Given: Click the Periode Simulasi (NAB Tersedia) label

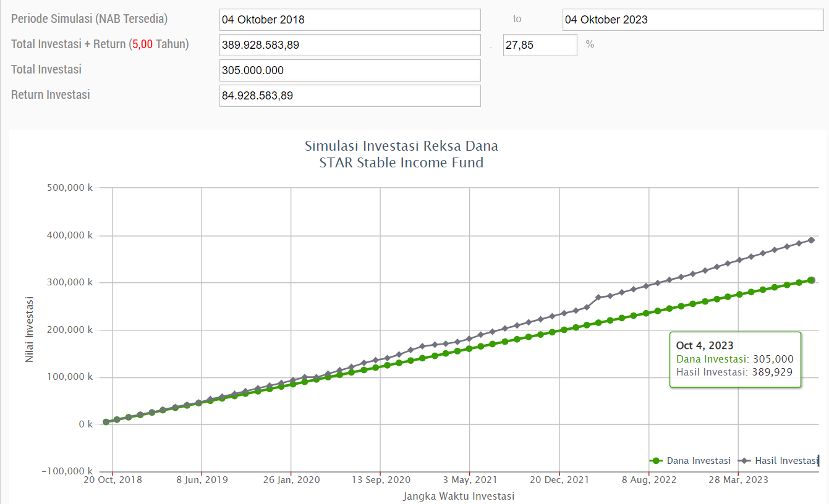Looking at the screenshot, I should tap(90, 19).
